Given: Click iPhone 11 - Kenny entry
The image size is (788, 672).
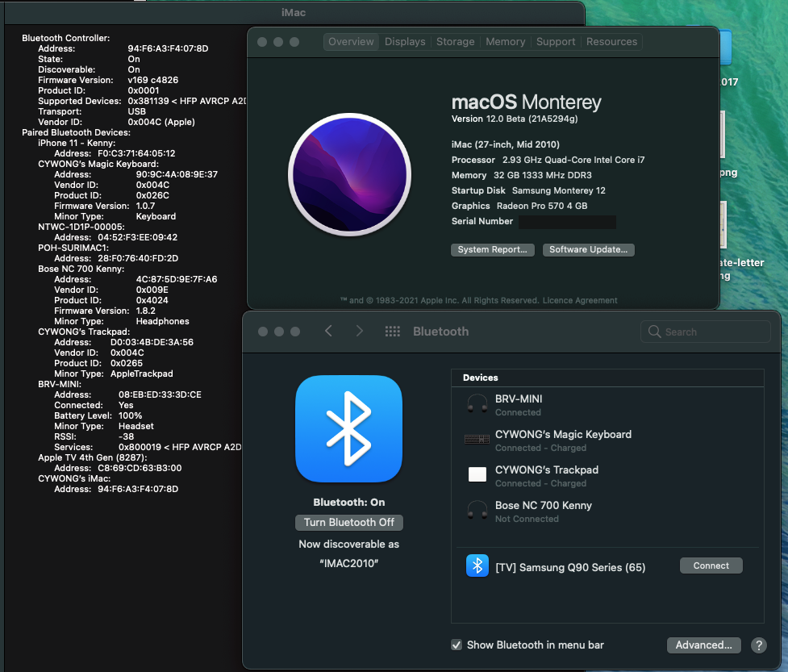Looking at the screenshot, I should (77, 144).
